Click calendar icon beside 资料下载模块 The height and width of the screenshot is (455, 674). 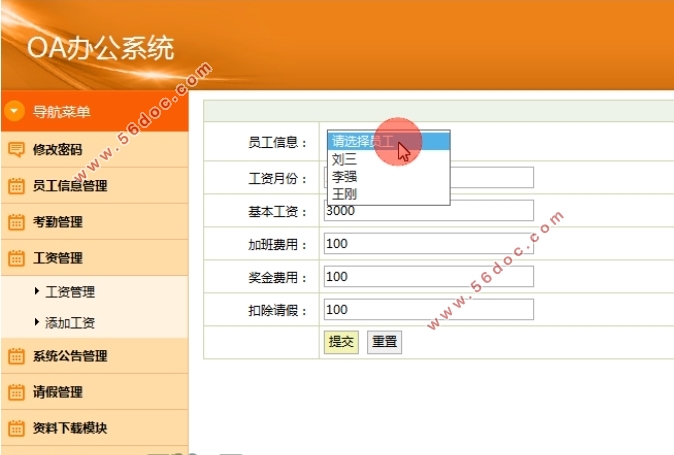(x=16, y=428)
